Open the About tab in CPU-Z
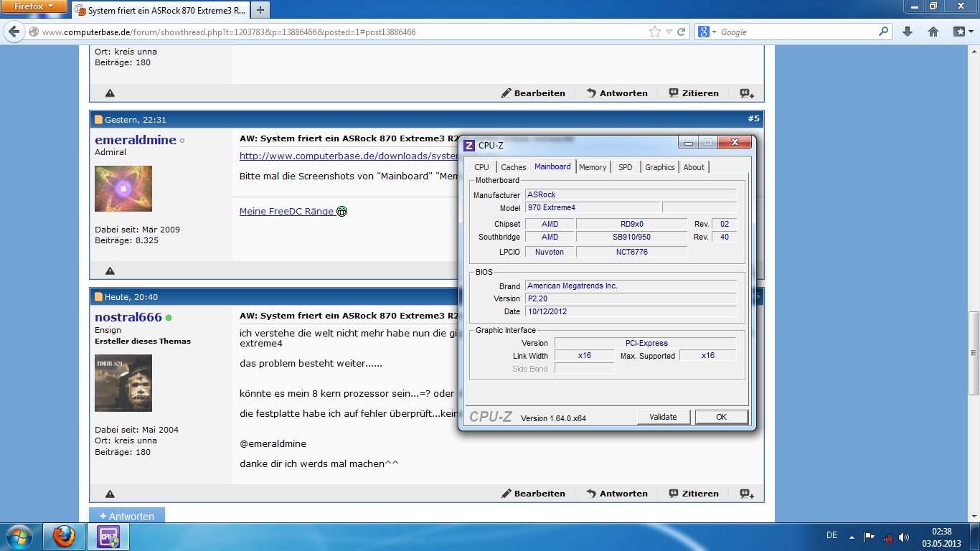 click(x=694, y=167)
